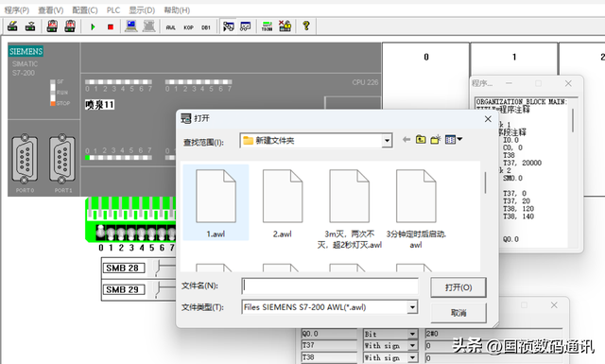Click the Q0.0 address field in state table

click(329, 334)
